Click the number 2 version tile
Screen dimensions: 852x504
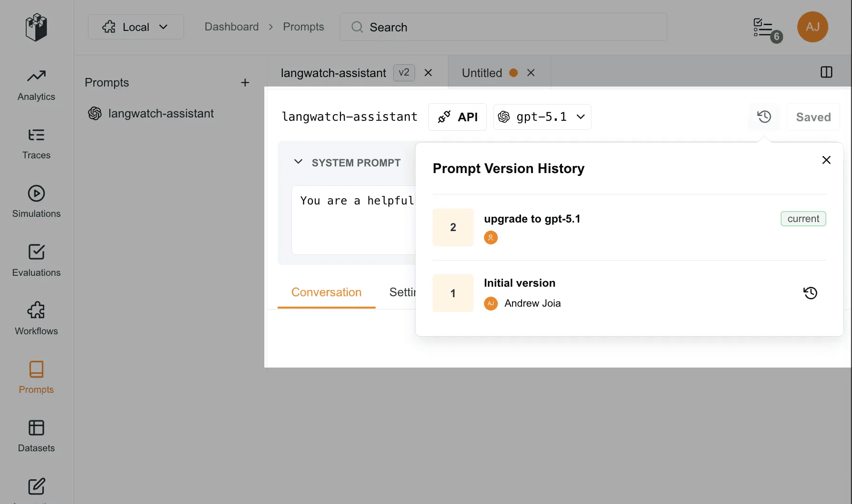pyautogui.click(x=453, y=227)
